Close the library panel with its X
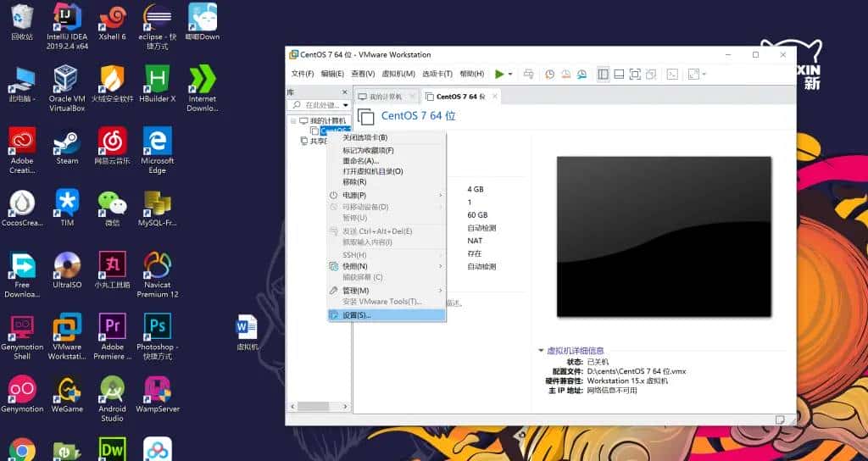Image resolution: width=868 pixels, height=461 pixels. pyautogui.click(x=345, y=92)
